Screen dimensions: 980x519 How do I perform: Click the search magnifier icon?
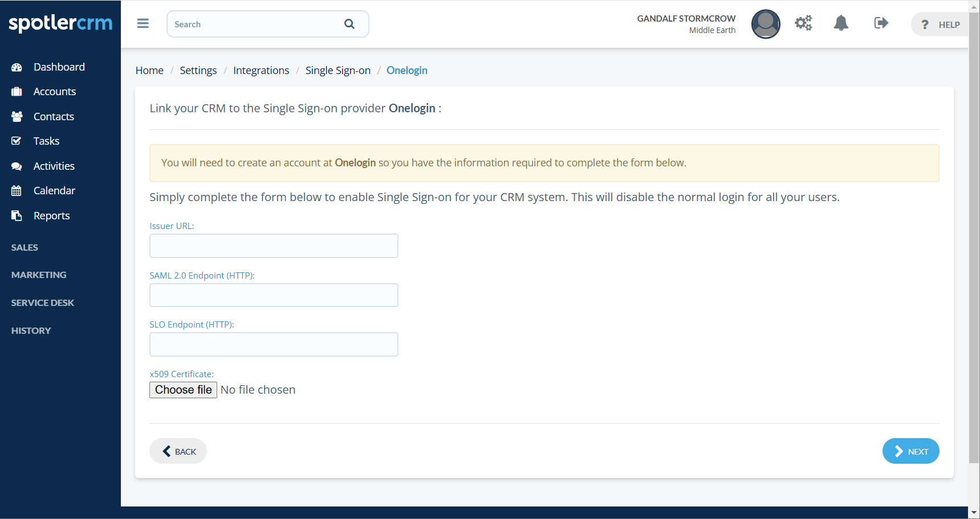click(349, 24)
